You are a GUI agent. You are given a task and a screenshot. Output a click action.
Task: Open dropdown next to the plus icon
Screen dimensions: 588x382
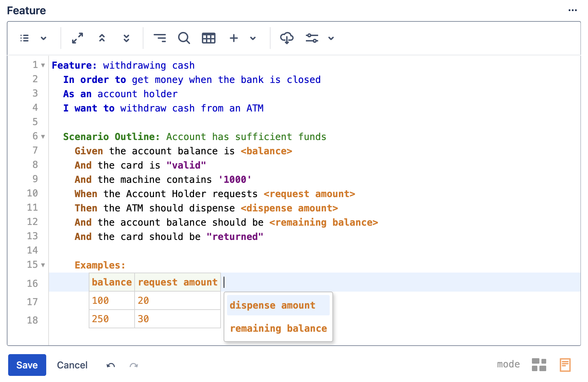[253, 38]
